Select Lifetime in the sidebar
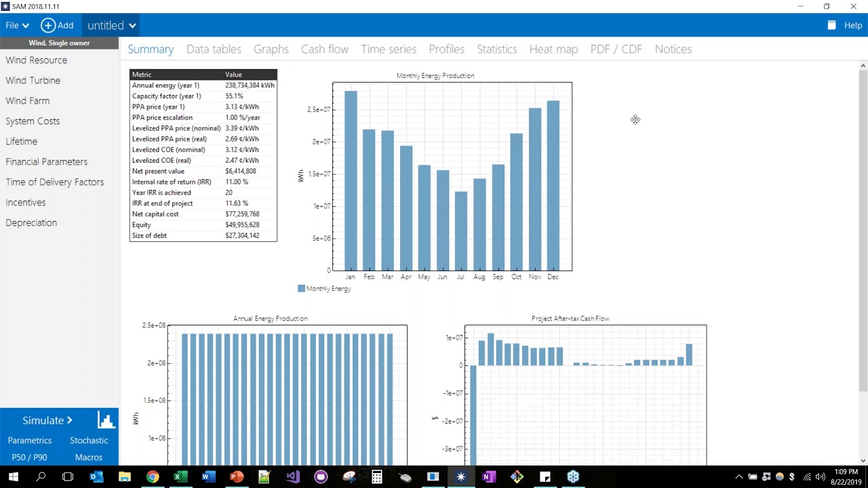 click(x=22, y=141)
